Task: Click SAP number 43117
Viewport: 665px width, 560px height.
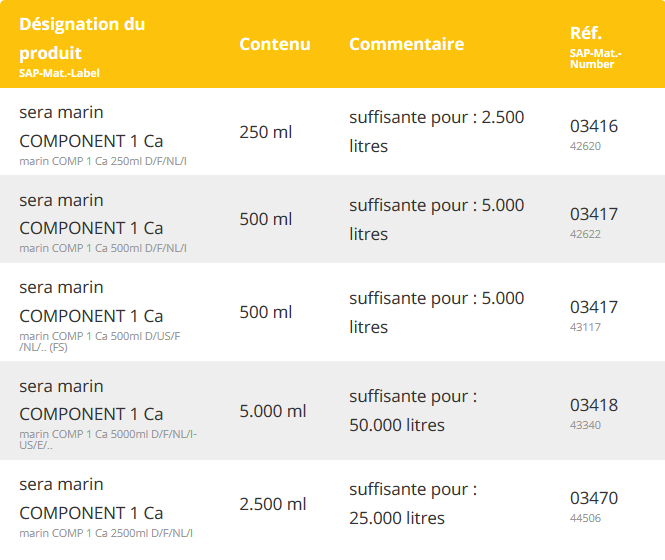Action: click(x=585, y=327)
